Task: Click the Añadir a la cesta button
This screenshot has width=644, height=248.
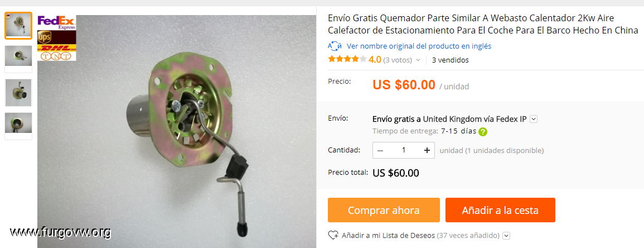Action: [x=500, y=210]
